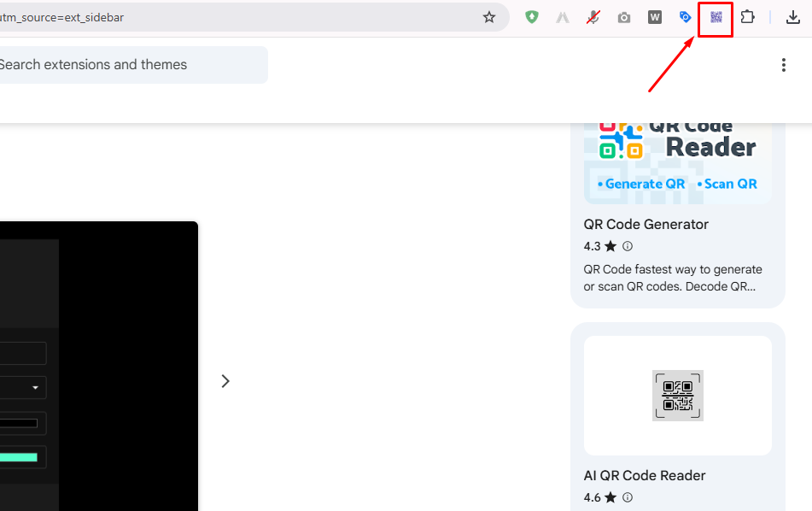This screenshot has width=812, height=511.
Task: Show browser downloads
Action: coord(793,17)
